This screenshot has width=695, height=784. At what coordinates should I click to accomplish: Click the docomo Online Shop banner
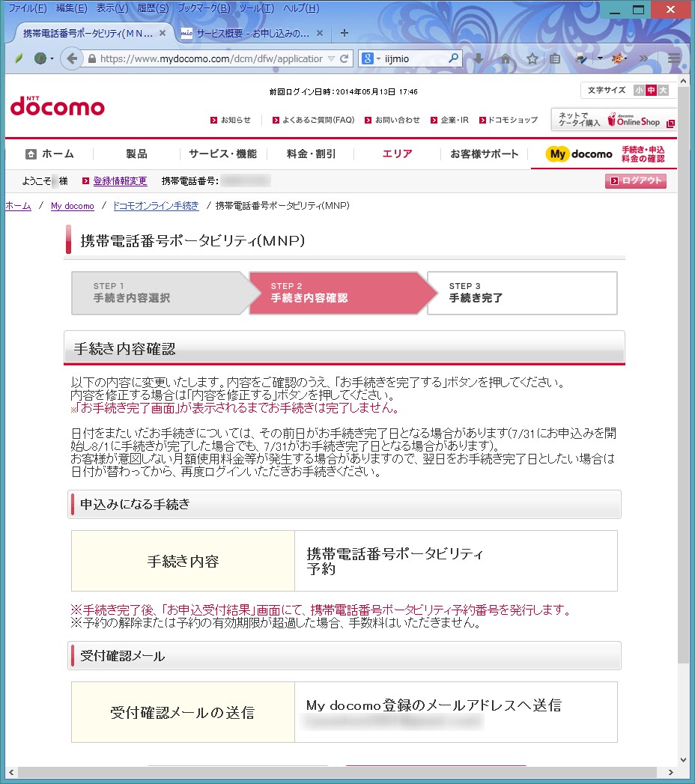(614, 120)
